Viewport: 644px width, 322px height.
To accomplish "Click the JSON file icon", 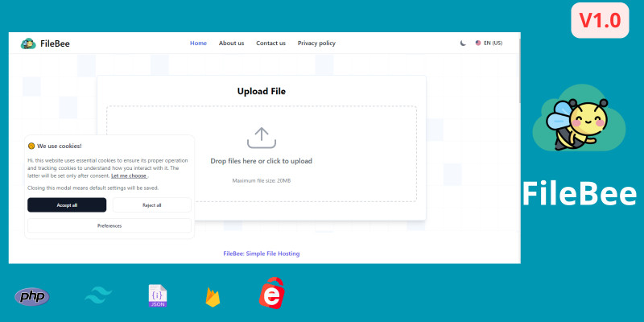I will (x=157, y=295).
